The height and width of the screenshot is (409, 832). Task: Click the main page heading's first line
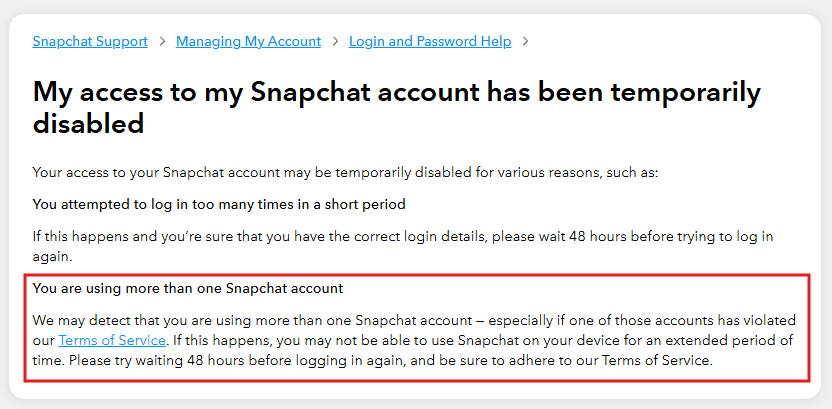(396, 93)
